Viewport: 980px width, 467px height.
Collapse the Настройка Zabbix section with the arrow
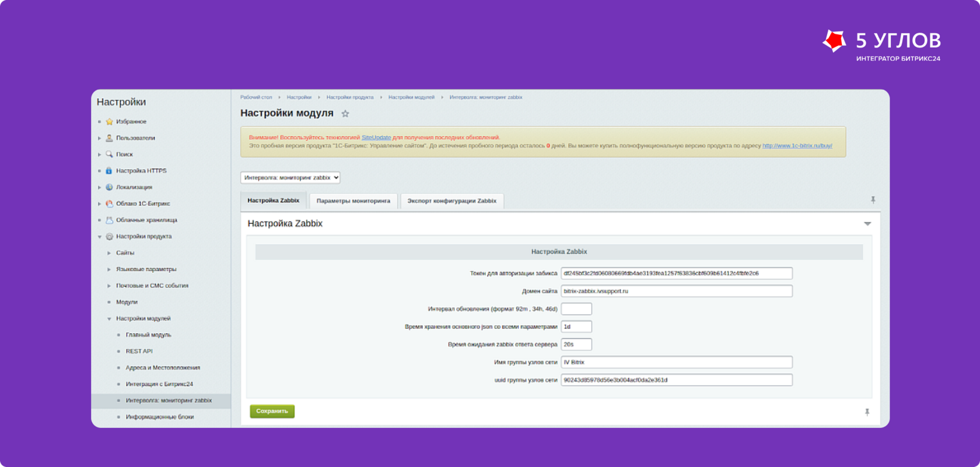[x=867, y=224]
